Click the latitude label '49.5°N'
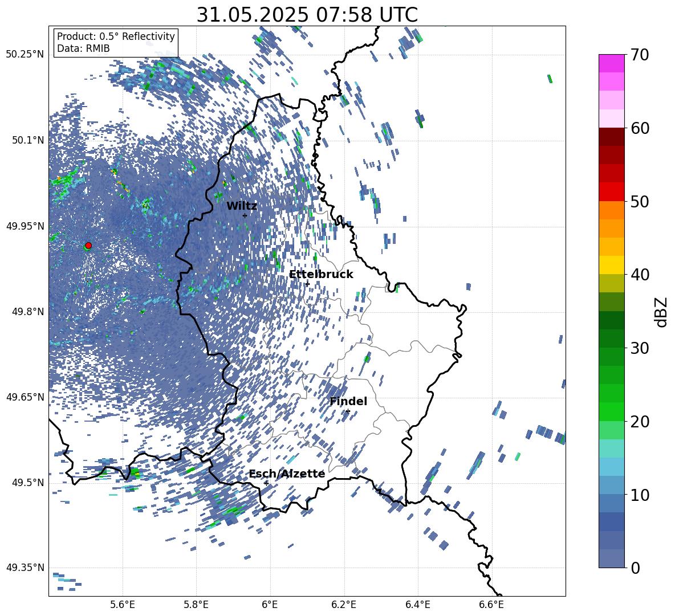The width and height of the screenshot is (675, 616). pyautogui.click(x=27, y=483)
